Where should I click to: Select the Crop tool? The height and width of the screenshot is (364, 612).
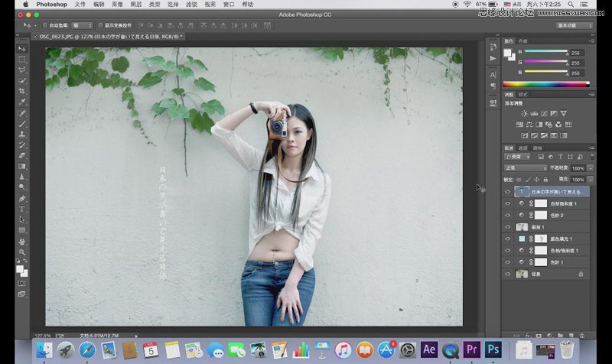coord(22,91)
